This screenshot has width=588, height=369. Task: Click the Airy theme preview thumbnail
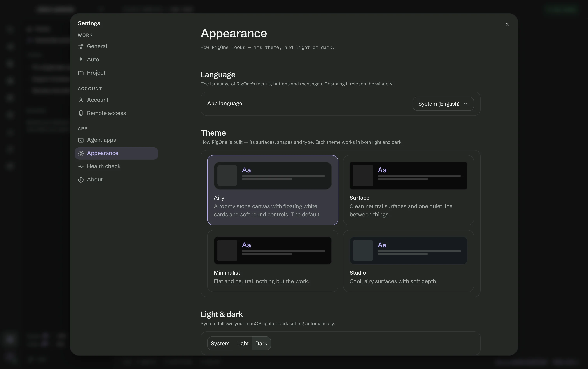tap(272, 175)
